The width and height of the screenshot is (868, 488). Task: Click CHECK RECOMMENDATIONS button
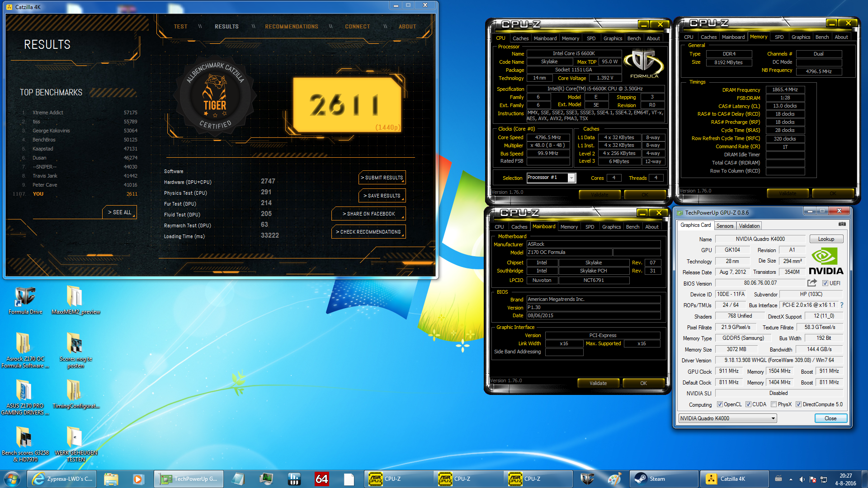click(368, 232)
